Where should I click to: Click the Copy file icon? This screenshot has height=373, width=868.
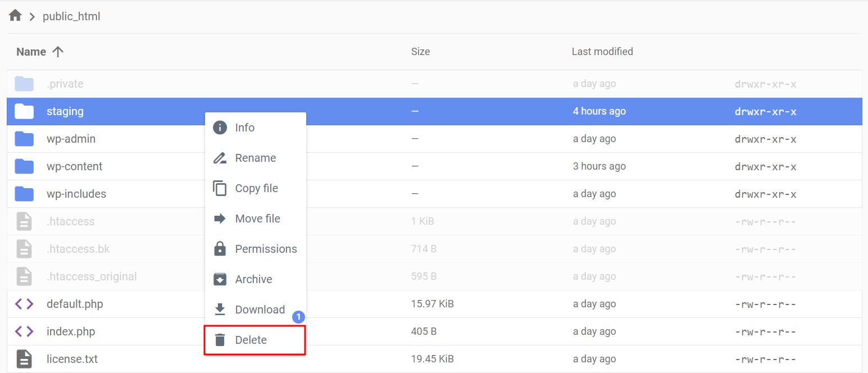(220, 188)
